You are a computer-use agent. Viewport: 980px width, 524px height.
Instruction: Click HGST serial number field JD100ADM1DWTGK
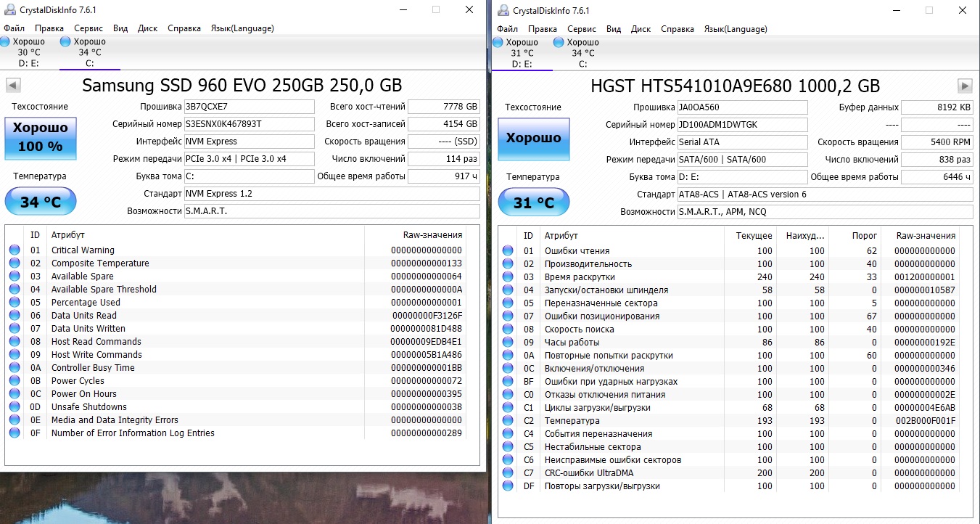coord(742,125)
